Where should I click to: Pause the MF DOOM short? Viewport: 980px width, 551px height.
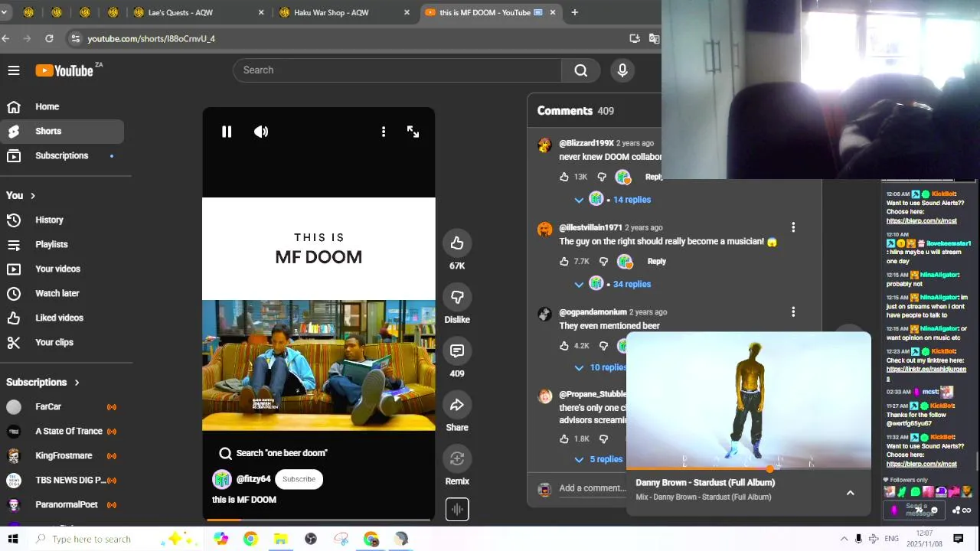click(227, 132)
